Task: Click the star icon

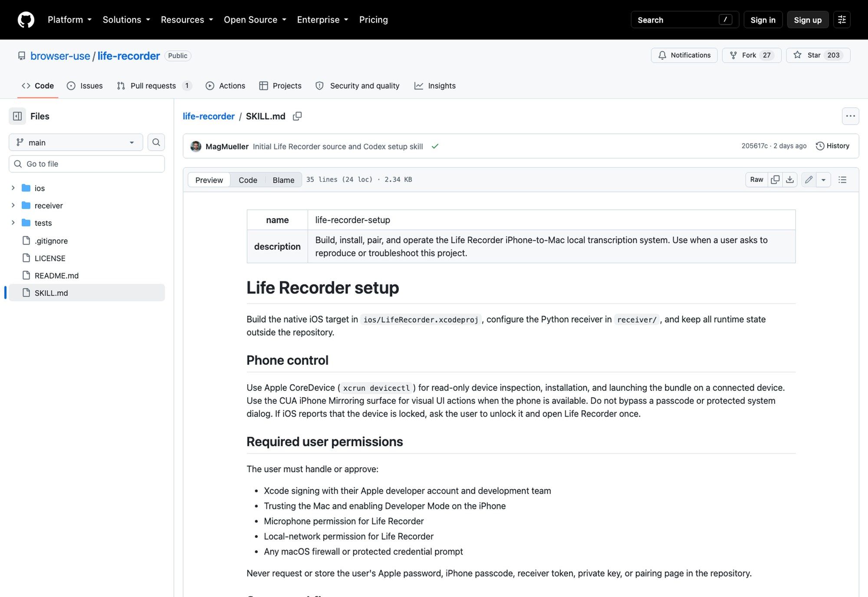Action: (x=797, y=55)
